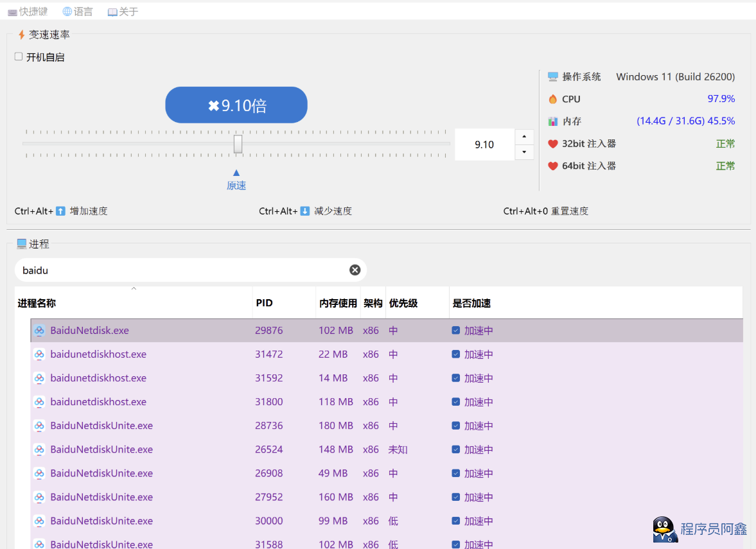Open the 快捷键 menu
Screen dimensions: 756x549
click(x=28, y=12)
